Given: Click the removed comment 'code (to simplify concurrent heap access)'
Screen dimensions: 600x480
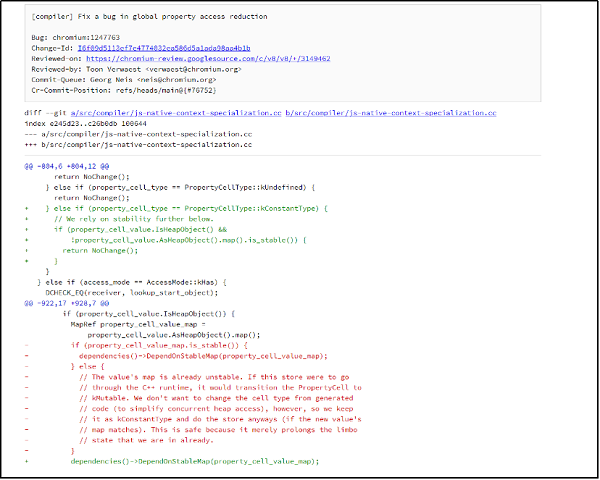Looking at the screenshot, I should (x=216, y=409).
